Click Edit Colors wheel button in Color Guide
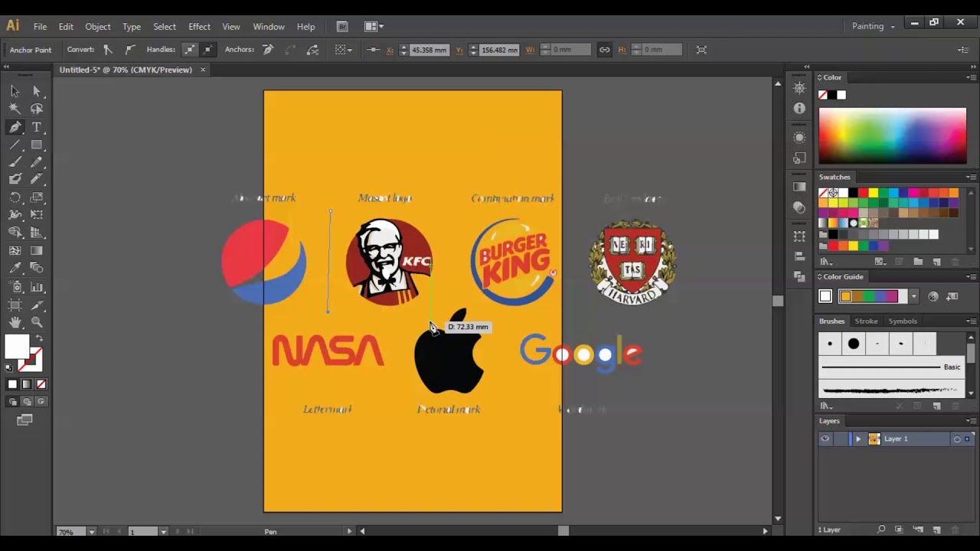Screen dimensions: 980x551 tap(933, 296)
